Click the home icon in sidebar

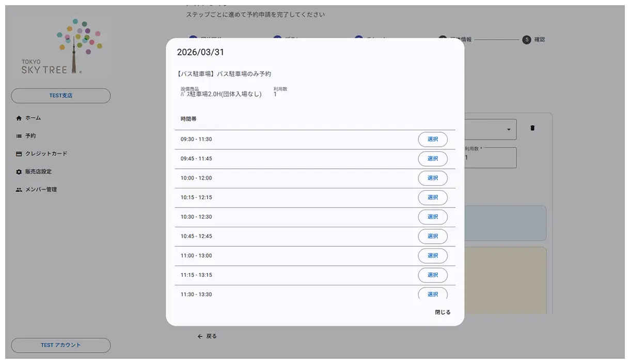click(x=19, y=118)
